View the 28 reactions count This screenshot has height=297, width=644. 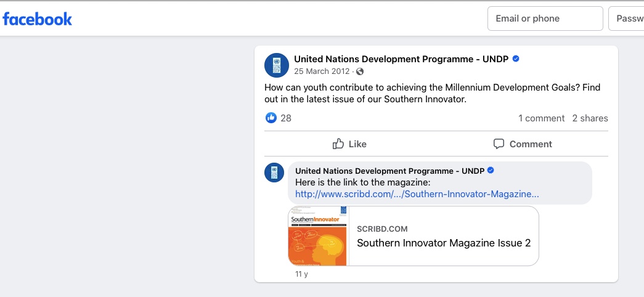(x=286, y=118)
